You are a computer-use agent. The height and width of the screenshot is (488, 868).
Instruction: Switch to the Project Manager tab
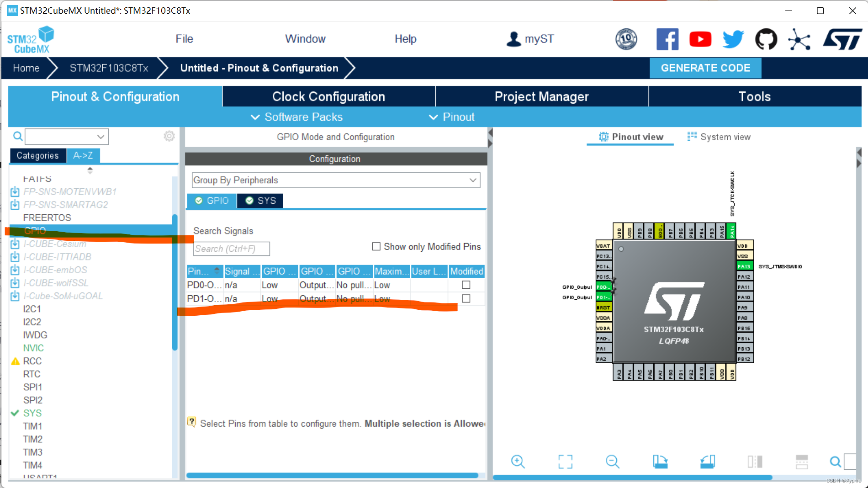[542, 96]
